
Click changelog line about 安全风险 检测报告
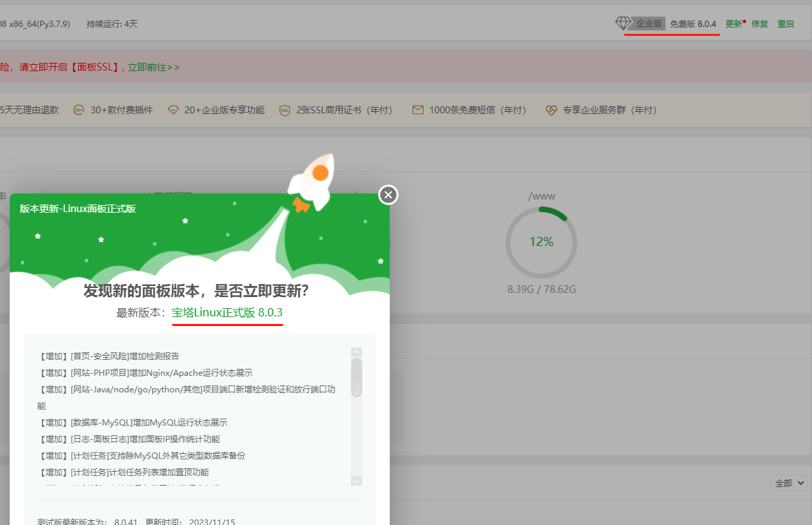point(108,356)
